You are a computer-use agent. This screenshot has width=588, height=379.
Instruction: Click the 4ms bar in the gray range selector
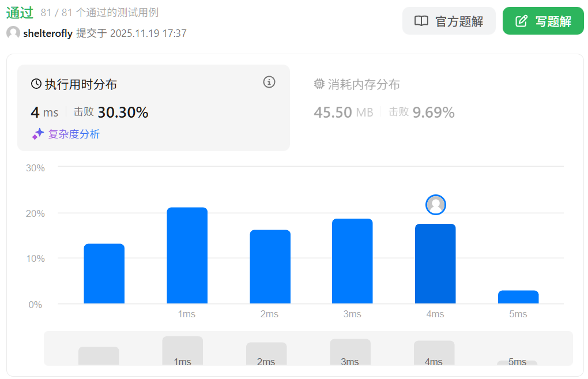click(x=434, y=352)
